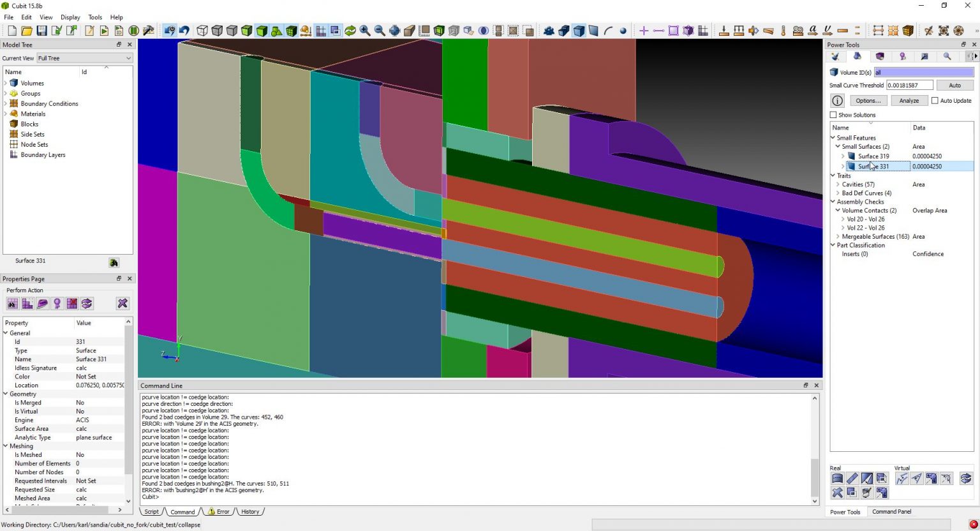980x531 pixels.
Task: Switch to the History tab
Action: point(249,512)
